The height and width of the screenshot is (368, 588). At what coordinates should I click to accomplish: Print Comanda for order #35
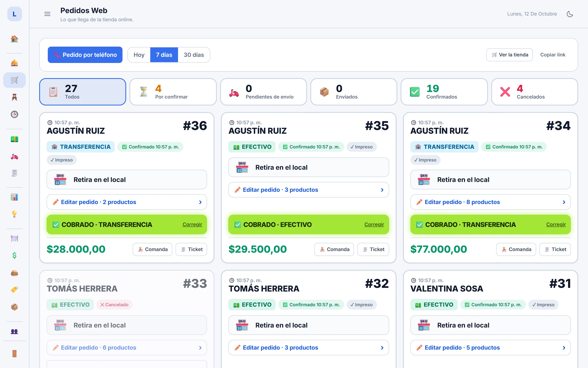(x=334, y=249)
